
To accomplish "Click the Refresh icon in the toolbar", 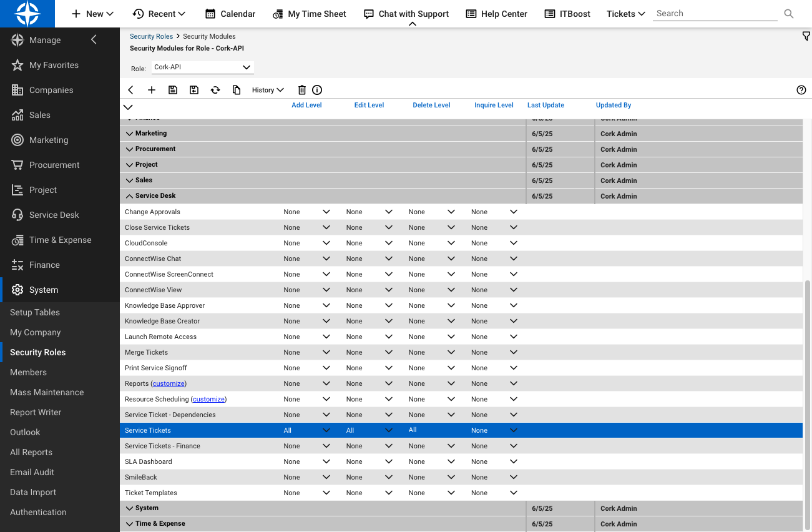I will pyautogui.click(x=215, y=90).
